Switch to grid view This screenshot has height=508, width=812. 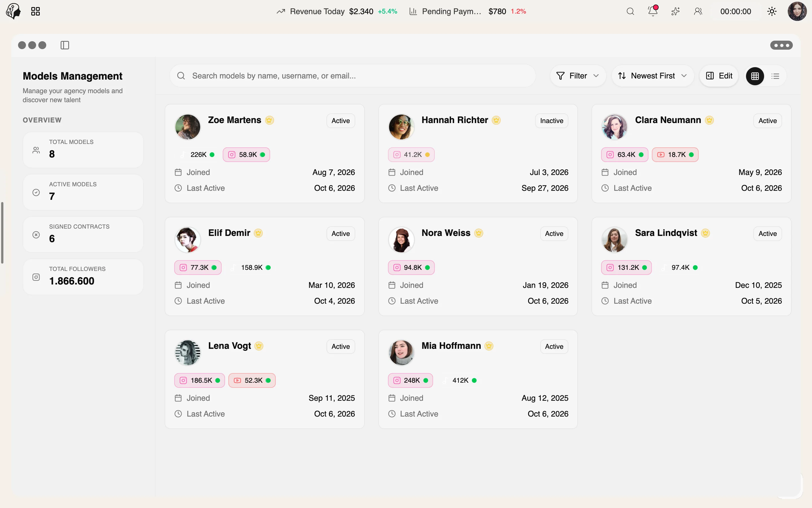[755, 76]
